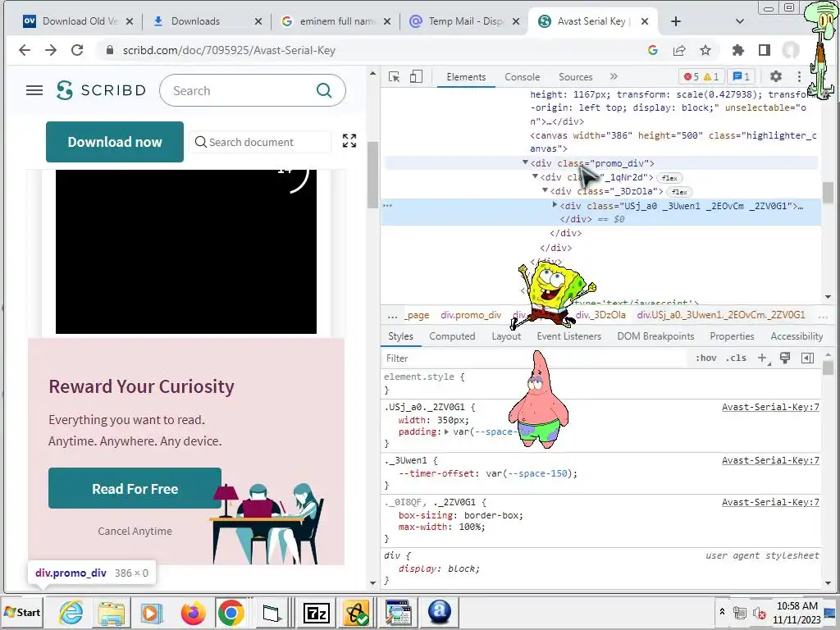Screen dimensions: 840x630
Task: Open the Accessibility tab
Action: pos(797,336)
